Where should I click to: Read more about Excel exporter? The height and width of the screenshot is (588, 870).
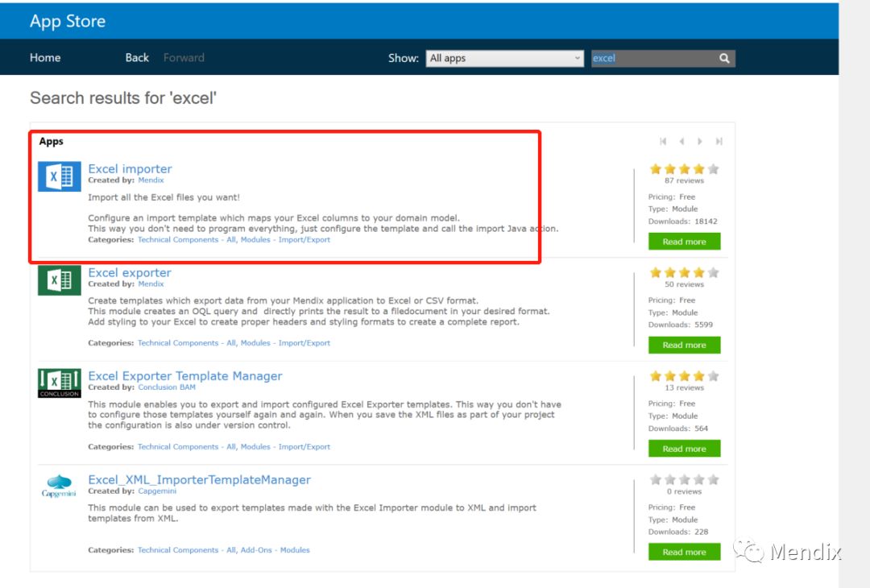click(684, 345)
